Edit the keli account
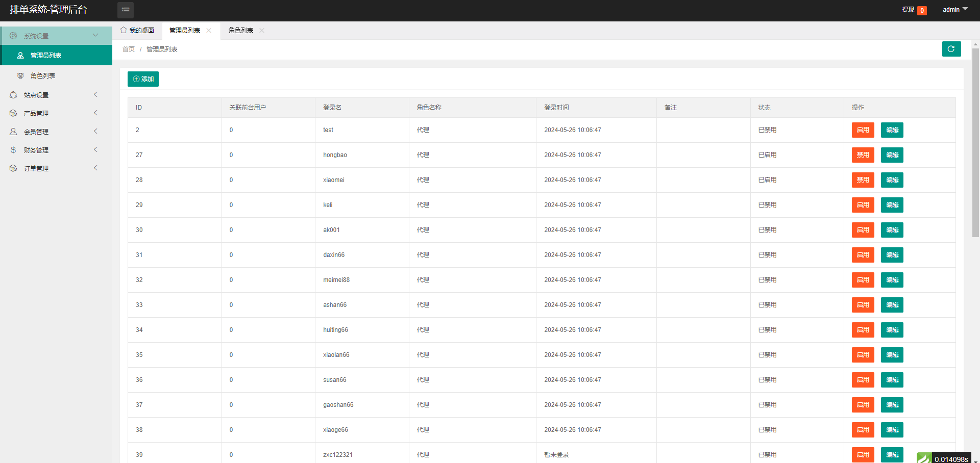The width and height of the screenshot is (980, 463). [892, 205]
